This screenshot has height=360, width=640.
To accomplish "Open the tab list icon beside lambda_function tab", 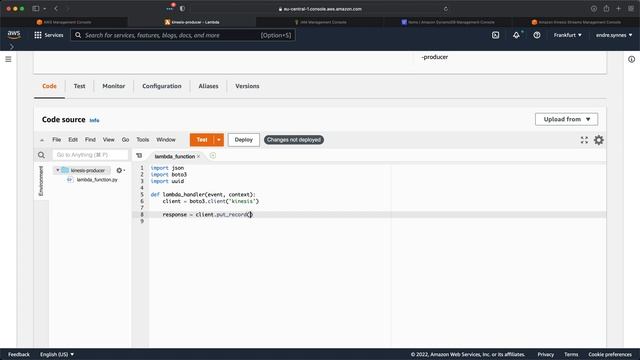I will click(x=139, y=156).
